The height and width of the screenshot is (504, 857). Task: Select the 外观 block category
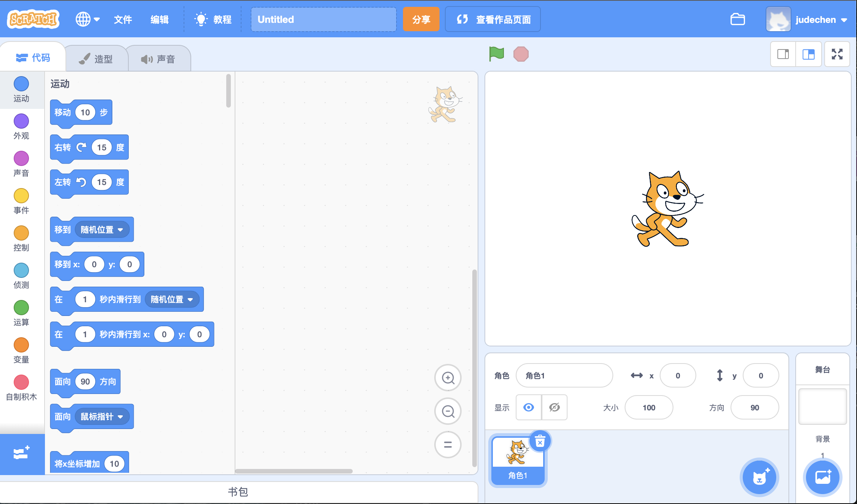pyautogui.click(x=21, y=127)
